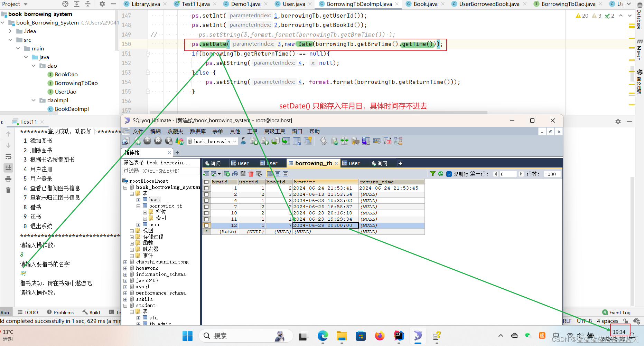Image resolution: width=644 pixels, height=346 pixels.
Task: Expand the .idea folder in Project tree
Action: 10,31
